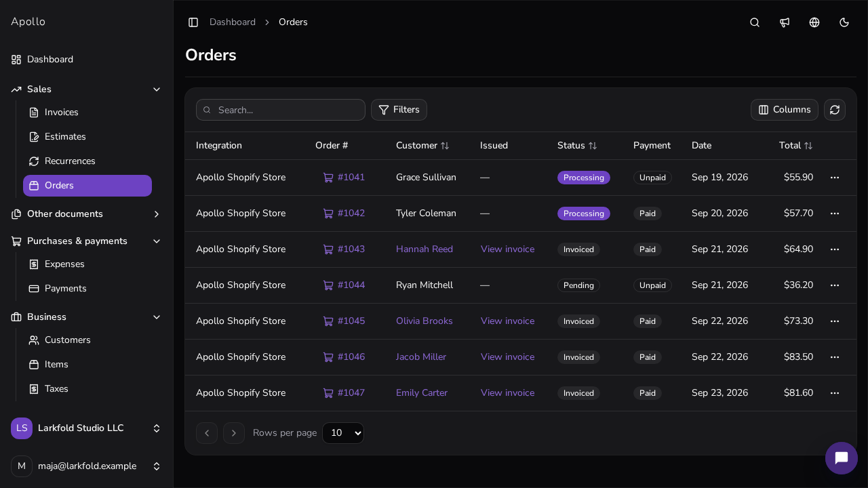Click Processing status of Grace Sullivan
Screen dimensions: 868x488
point(584,178)
